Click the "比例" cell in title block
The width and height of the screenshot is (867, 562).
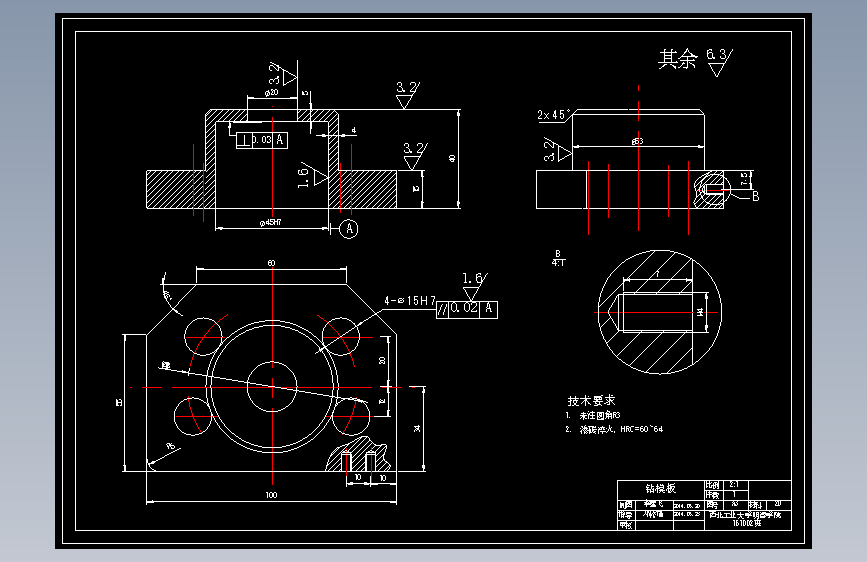click(x=713, y=485)
